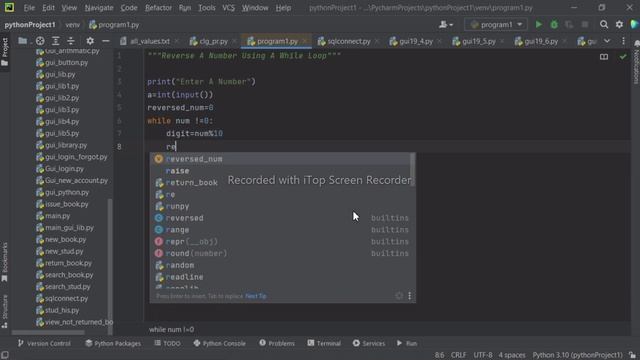Image resolution: width=640 pixels, height=360 pixels.
Task: Open search_book.py in Project tree
Action: (64, 275)
